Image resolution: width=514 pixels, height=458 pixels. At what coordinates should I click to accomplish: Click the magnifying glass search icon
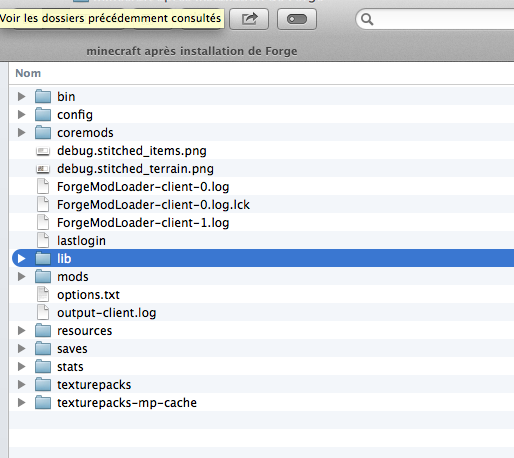click(367, 19)
